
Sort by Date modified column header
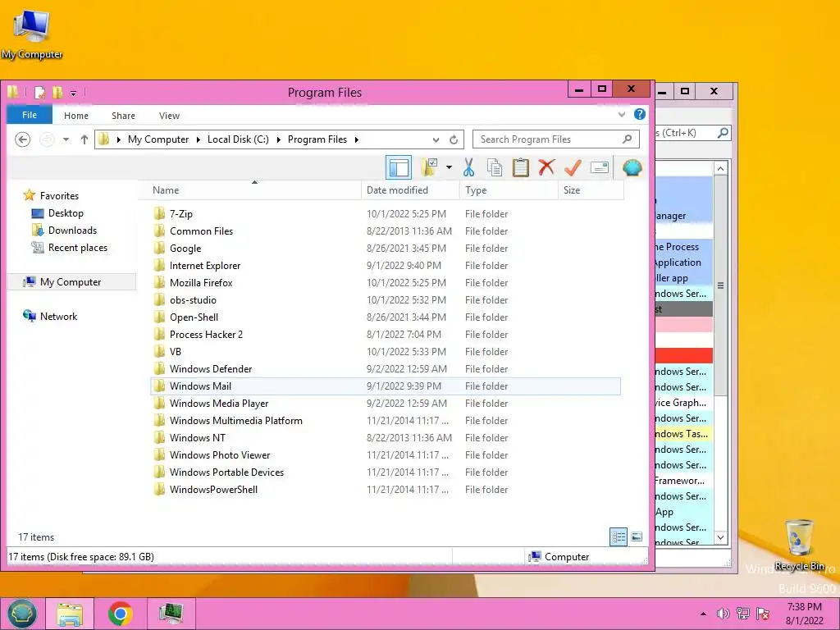tap(410, 190)
